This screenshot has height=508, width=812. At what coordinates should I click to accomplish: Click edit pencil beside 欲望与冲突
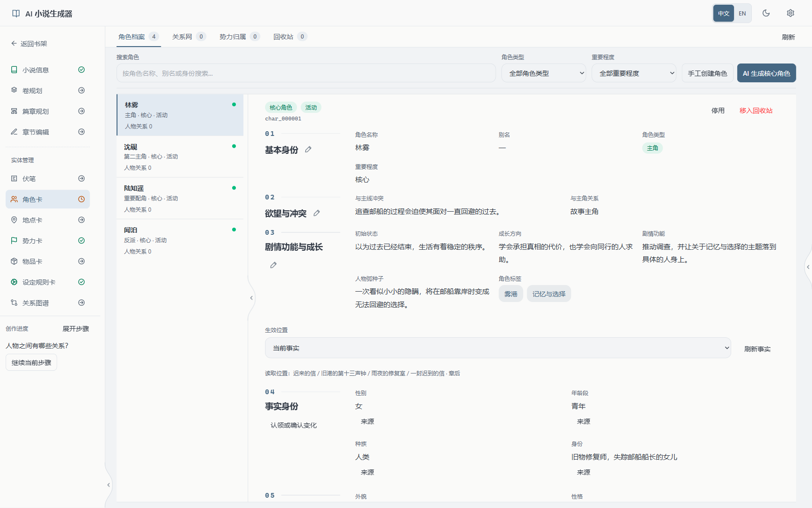[317, 213]
